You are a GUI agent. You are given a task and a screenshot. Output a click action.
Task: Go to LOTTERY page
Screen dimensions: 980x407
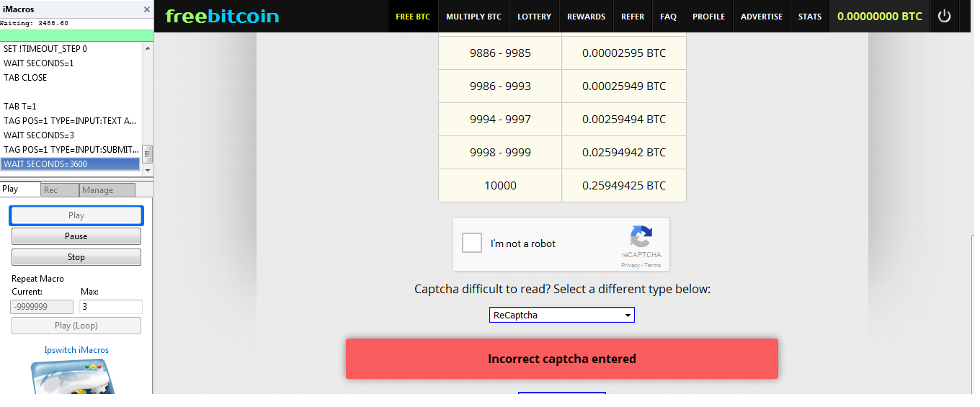pos(534,17)
